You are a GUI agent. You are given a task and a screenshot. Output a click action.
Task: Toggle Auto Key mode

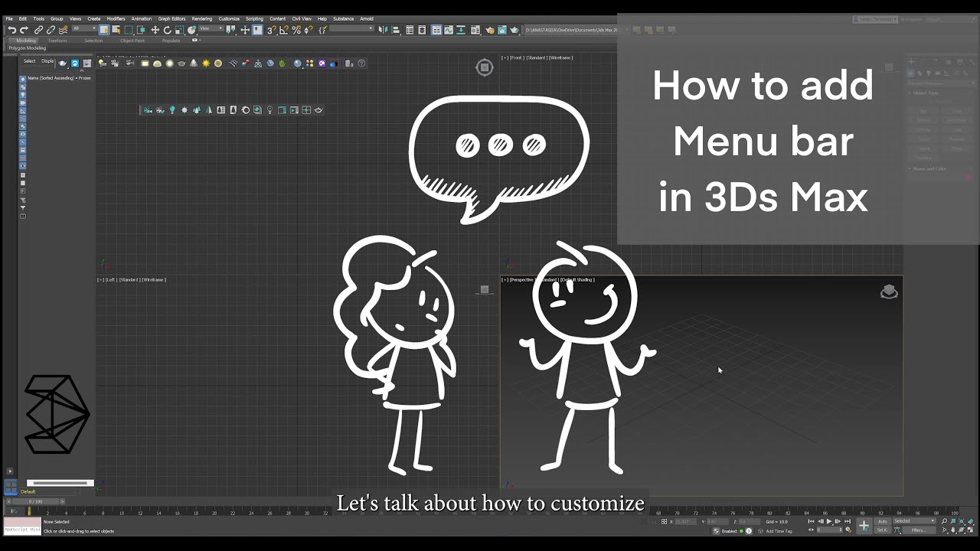point(883,521)
